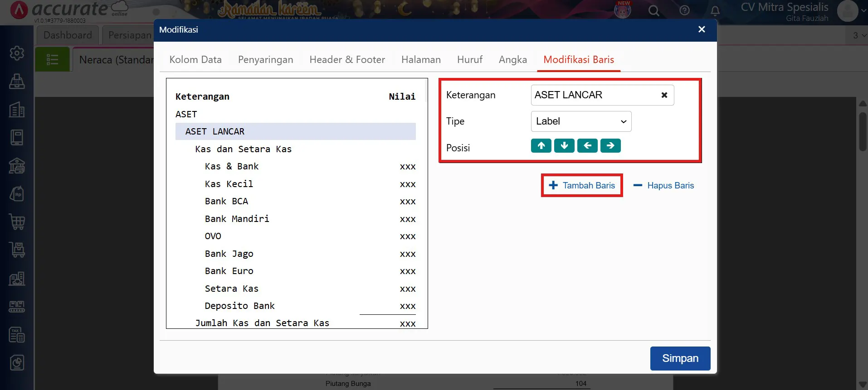Click the Hapus Baris link
Screen dimensions: 868x390
[664, 185]
